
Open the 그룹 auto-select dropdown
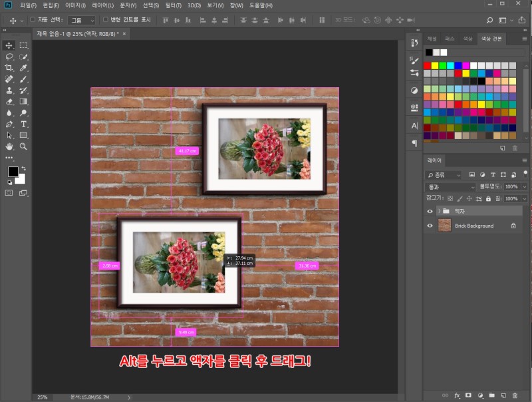[82, 20]
